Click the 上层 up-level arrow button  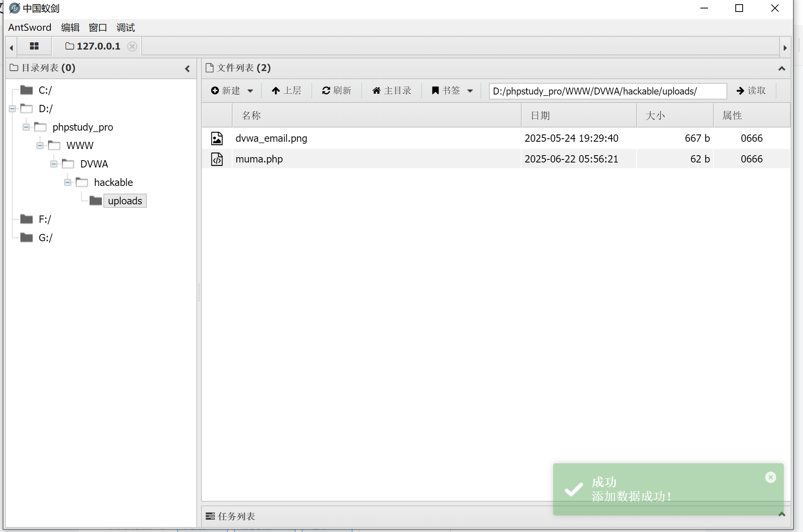[x=286, y=91]
